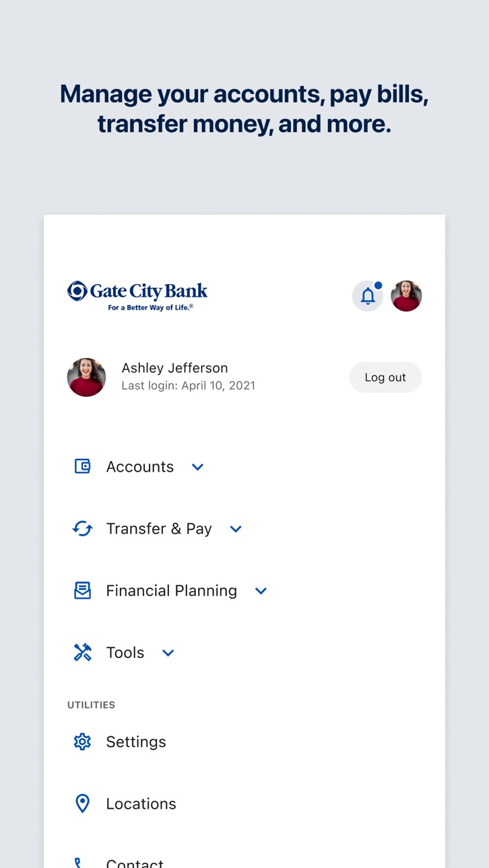Viewport: 489px width, 868px height.
Task: Open the Settings menu item
Action: 136,742
